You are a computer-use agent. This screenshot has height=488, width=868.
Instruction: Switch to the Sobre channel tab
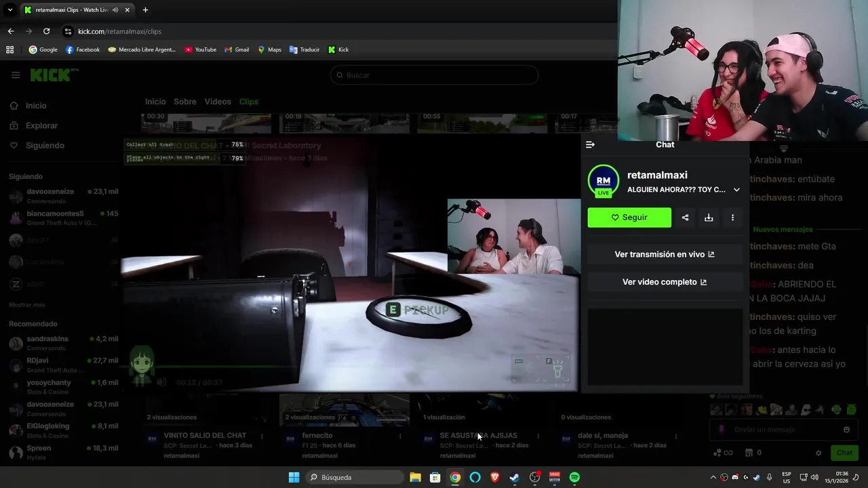tap(185, 102)
